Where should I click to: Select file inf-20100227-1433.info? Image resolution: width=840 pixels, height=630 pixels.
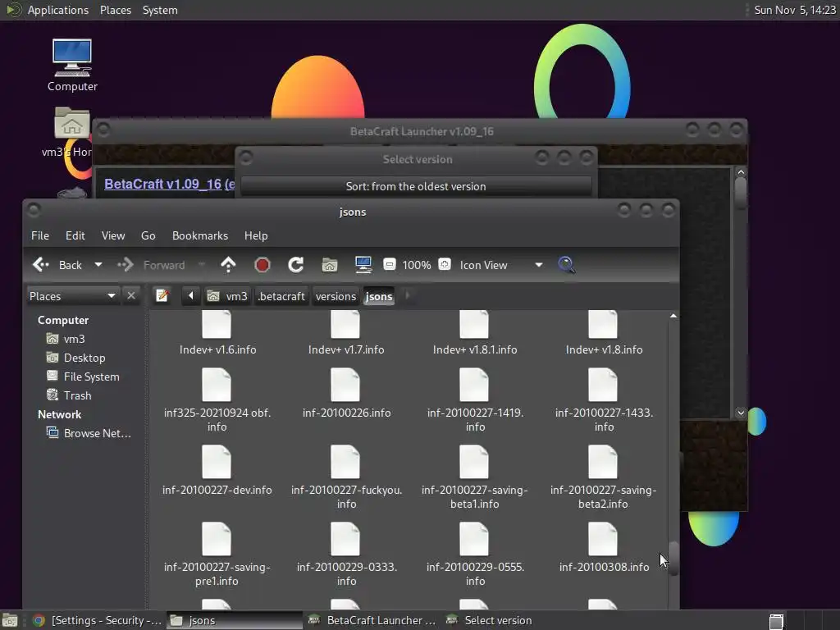pos(604,399)
